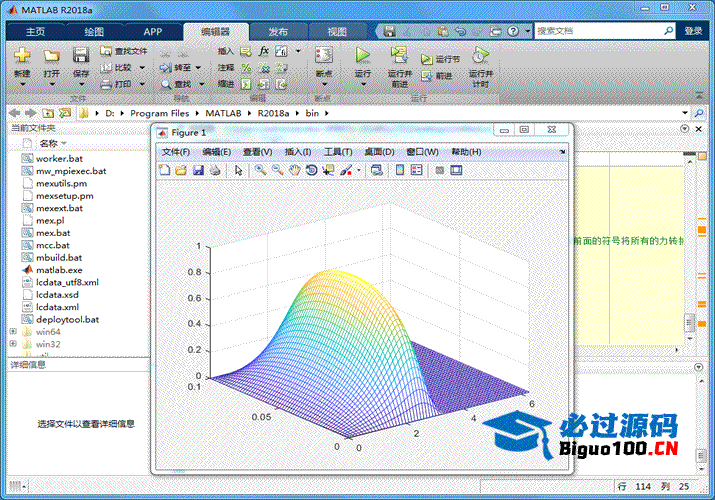Open Figure 1 文件(F) menu
This screenshot has height=500, width=715.
[x=176, y=152]
